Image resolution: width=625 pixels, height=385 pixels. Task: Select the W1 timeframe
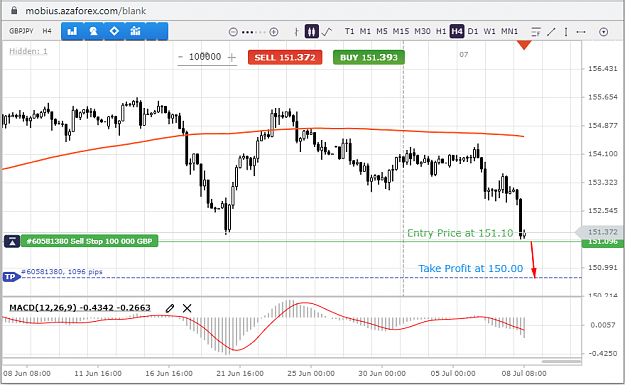(x=489, y=31)
